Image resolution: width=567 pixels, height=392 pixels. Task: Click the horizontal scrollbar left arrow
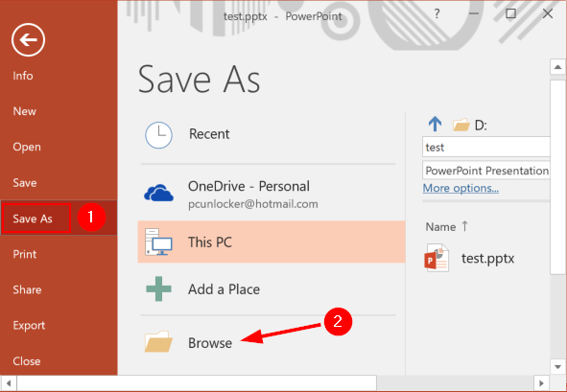tap(9, 383)
